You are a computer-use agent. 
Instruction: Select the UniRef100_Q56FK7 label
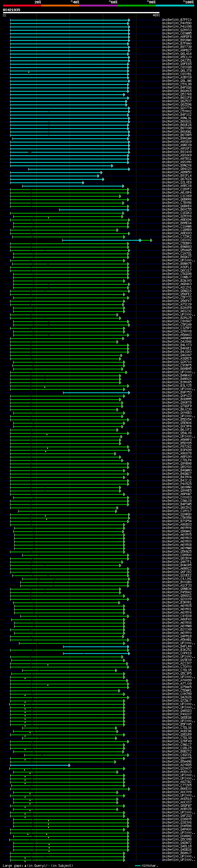pos(177,301)
